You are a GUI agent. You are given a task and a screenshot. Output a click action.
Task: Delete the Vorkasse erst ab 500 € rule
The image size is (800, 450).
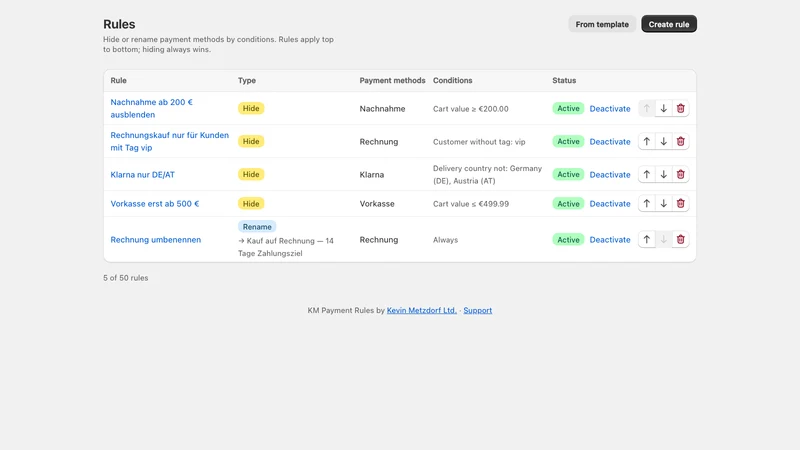coord(681,204)
